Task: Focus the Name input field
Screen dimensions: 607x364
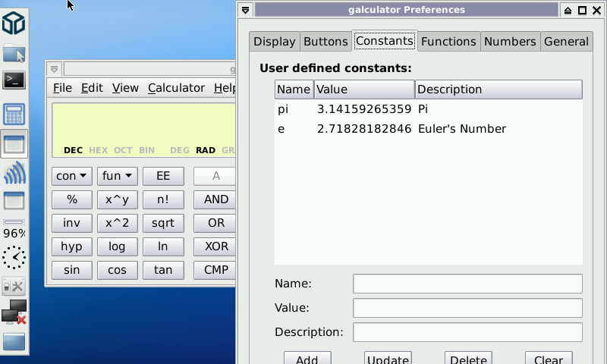Action: pyautogui.click(x=467, y=284)
